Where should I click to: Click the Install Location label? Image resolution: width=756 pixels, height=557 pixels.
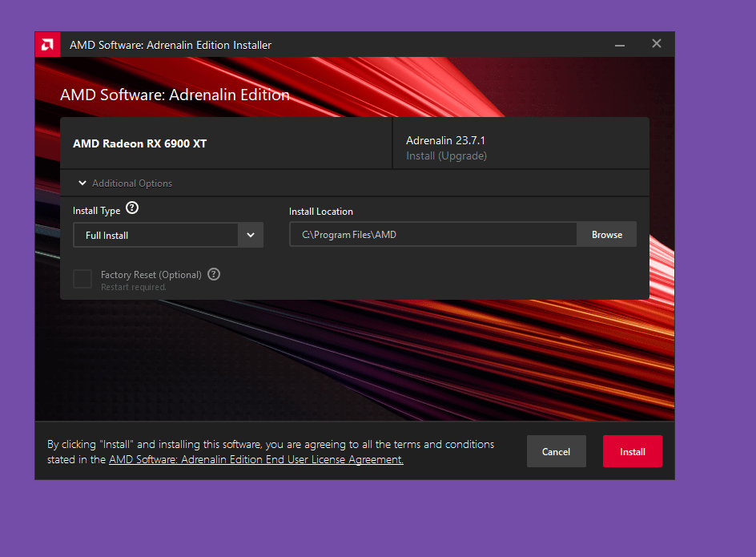coord(320,212)
